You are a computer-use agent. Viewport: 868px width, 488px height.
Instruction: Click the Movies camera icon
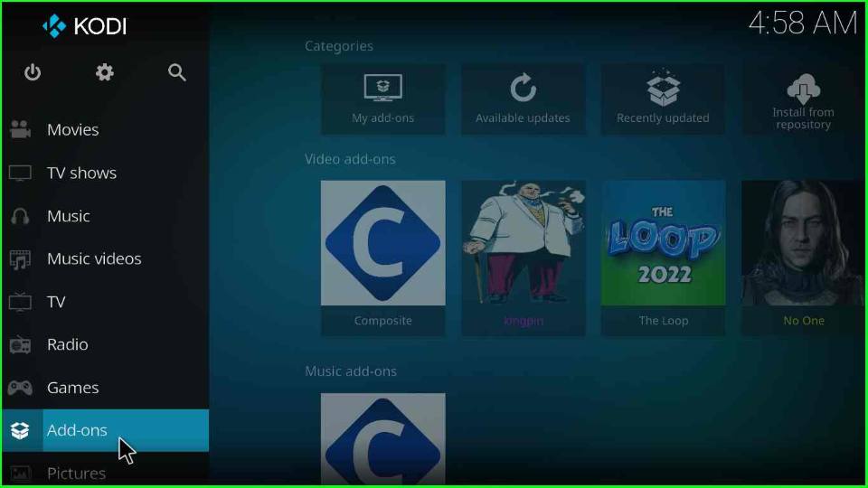pos(21,129)
